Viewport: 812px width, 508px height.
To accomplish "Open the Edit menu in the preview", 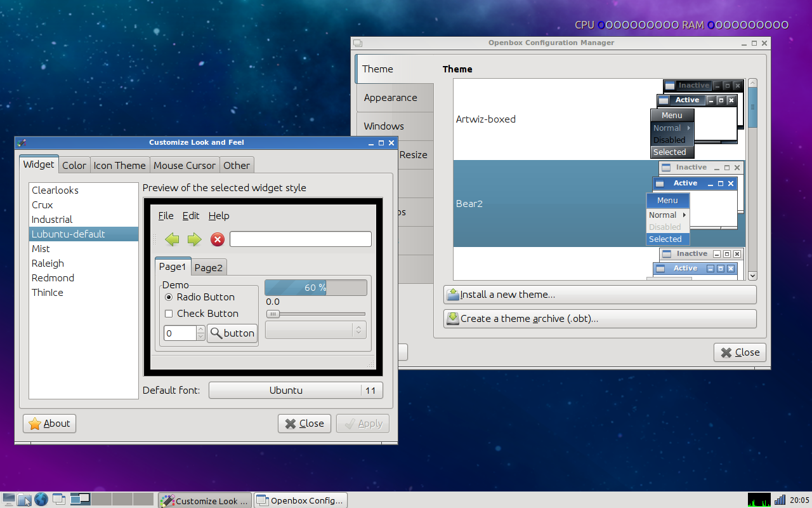I will 191,216.
